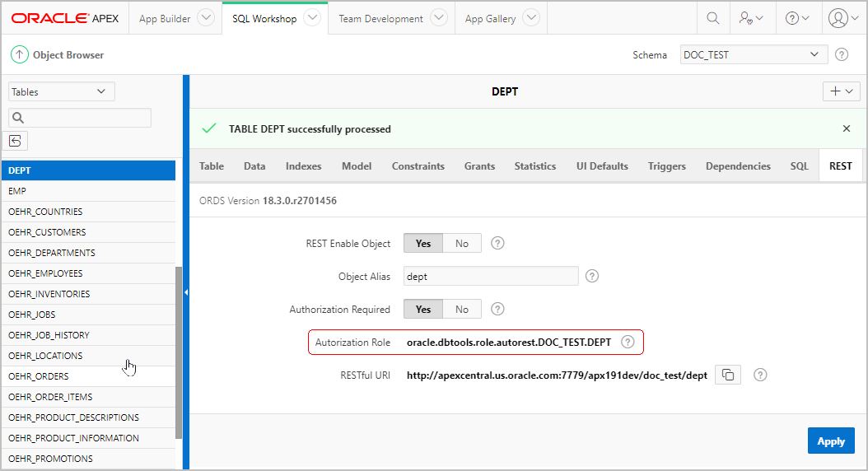
Task: Switch to the SQL tab
Action: click(800, 166)
